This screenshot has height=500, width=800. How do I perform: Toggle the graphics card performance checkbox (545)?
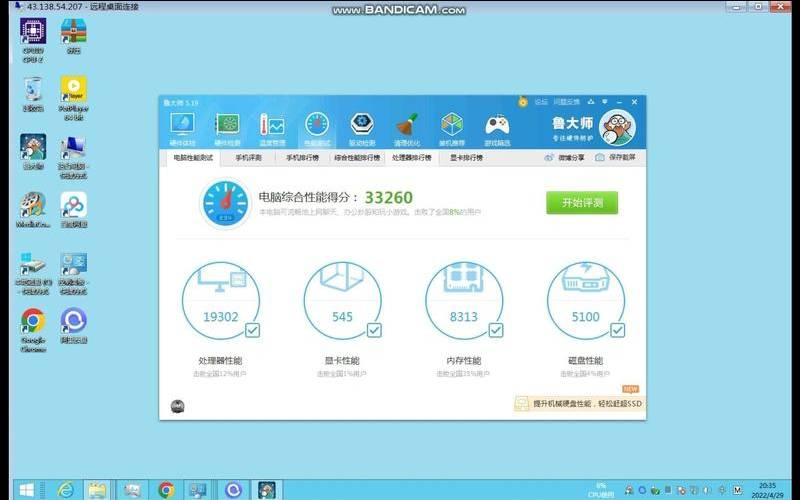(x=374, y=331)
